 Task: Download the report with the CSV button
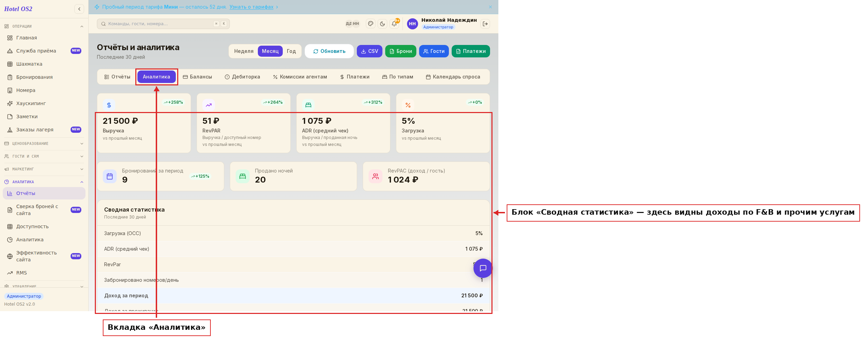(370, 51)
